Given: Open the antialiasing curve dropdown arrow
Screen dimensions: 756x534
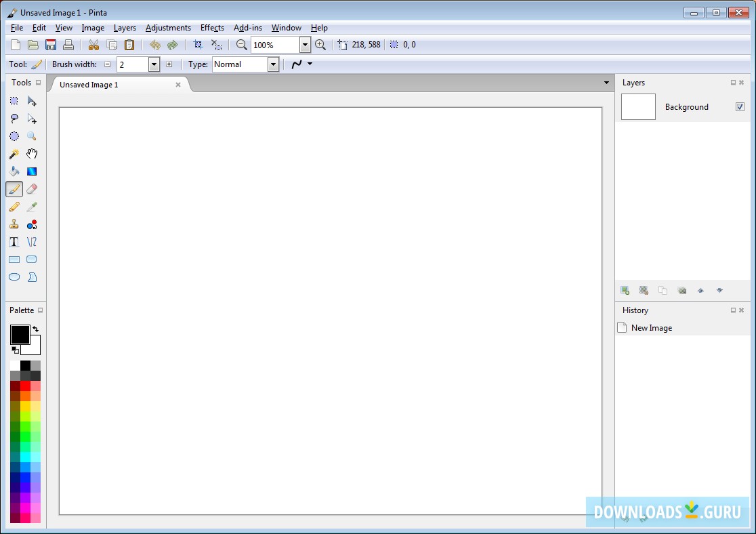Looking at the screenshot, I should tap(310, 64).
